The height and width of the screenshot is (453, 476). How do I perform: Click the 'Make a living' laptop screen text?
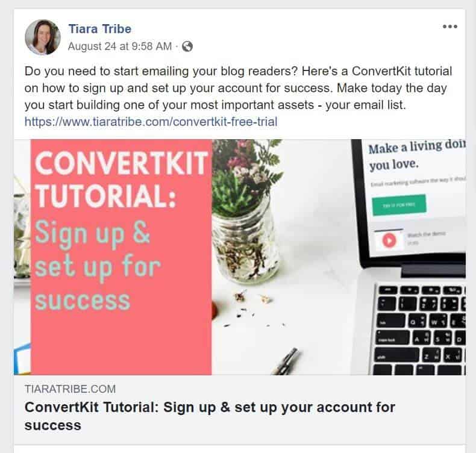[x=416, y=155]
